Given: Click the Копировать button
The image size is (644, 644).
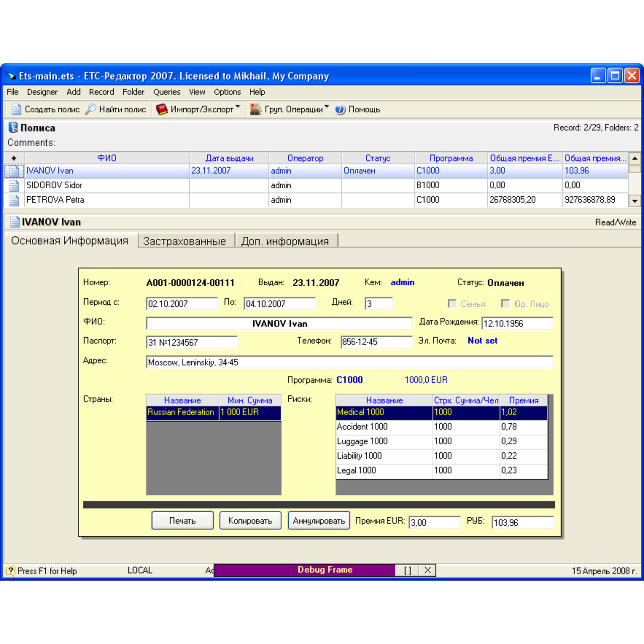Looking at the screenshot, I should [250, 521].
